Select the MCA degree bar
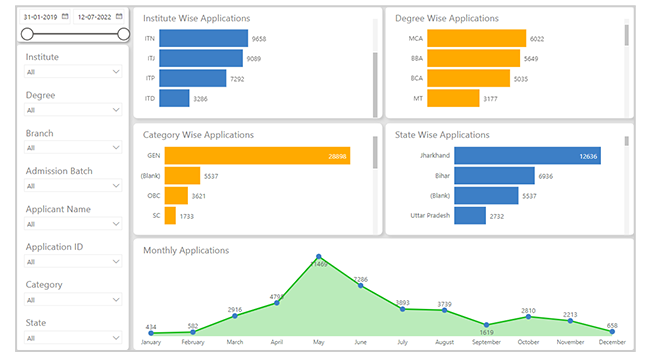The height and width of the screenshot is (360, 650). pyautogui.click(x=477, y=38)
